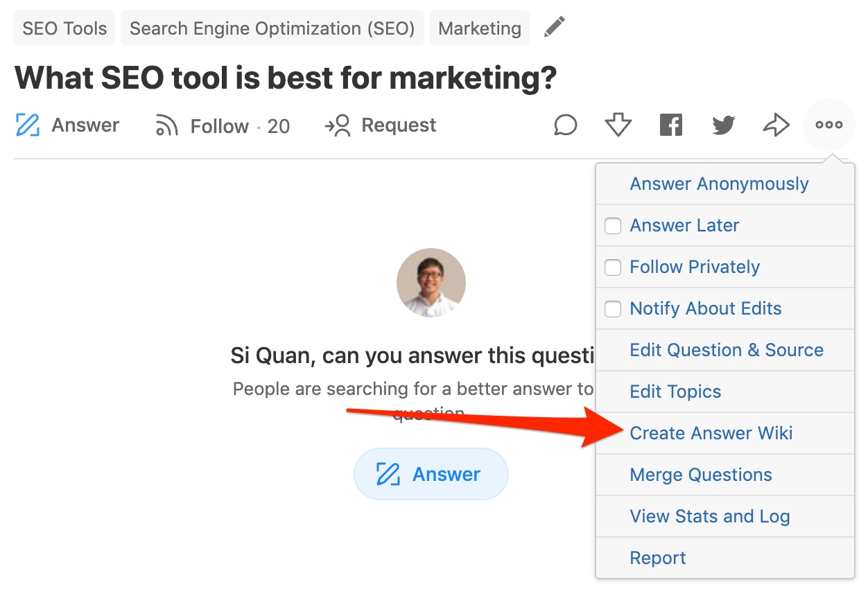This screenshot has height=589, width=868.
Task: Open the SEO Tools topic
Action: pyautogui.click(x=64, y=28)
